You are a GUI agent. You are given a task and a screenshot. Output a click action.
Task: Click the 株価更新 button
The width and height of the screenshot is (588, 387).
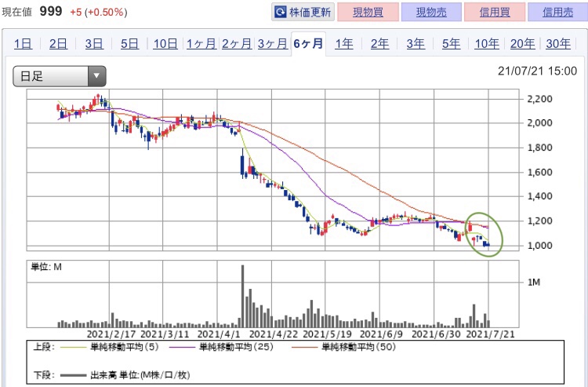pos(303,12)
